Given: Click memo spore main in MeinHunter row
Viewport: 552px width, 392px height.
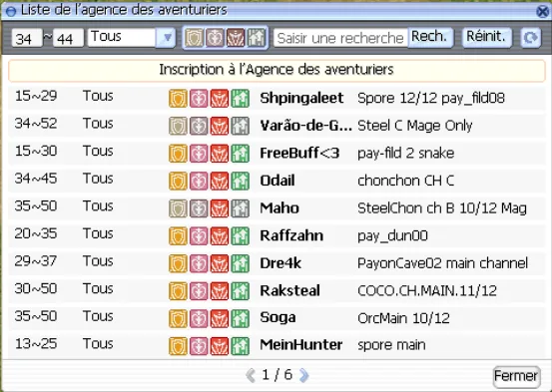Looking at the screenshot, I should (x=391, y=345).
